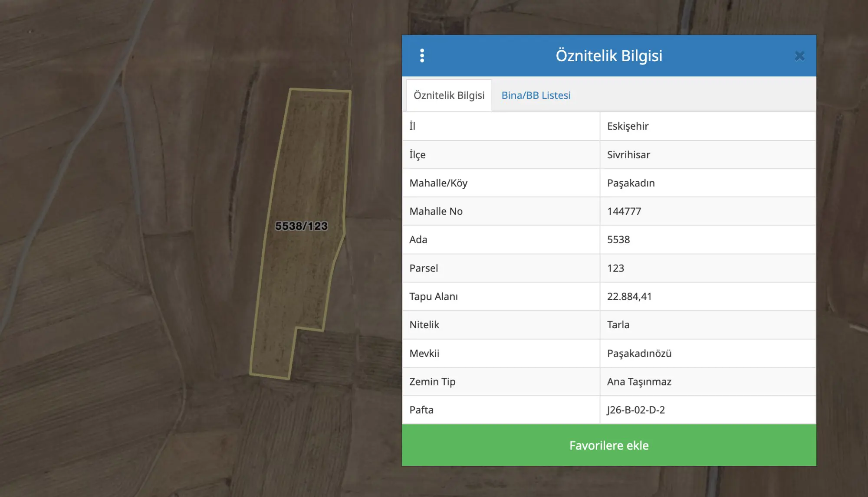Close the Öznitelik Bilgisi panel
Viewport: 868px width, 497px height.
(799, 56)
